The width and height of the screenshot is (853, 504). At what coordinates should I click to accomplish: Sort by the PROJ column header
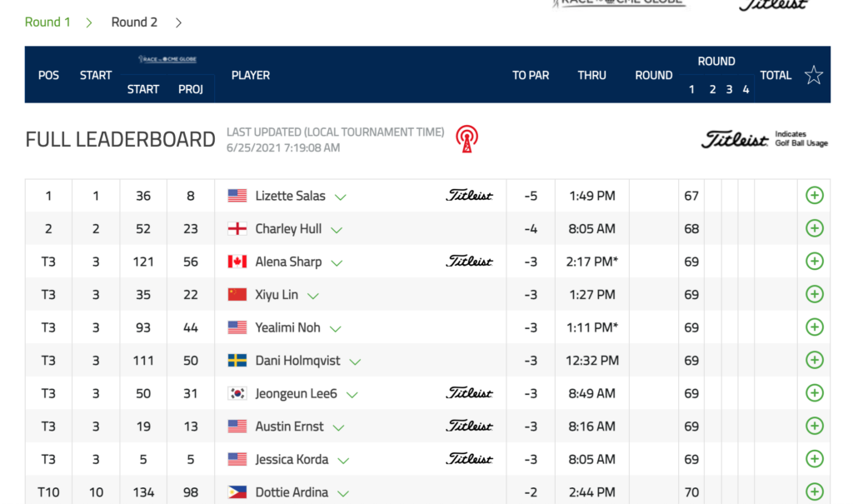pyautogui.click(x=191, y=89)
